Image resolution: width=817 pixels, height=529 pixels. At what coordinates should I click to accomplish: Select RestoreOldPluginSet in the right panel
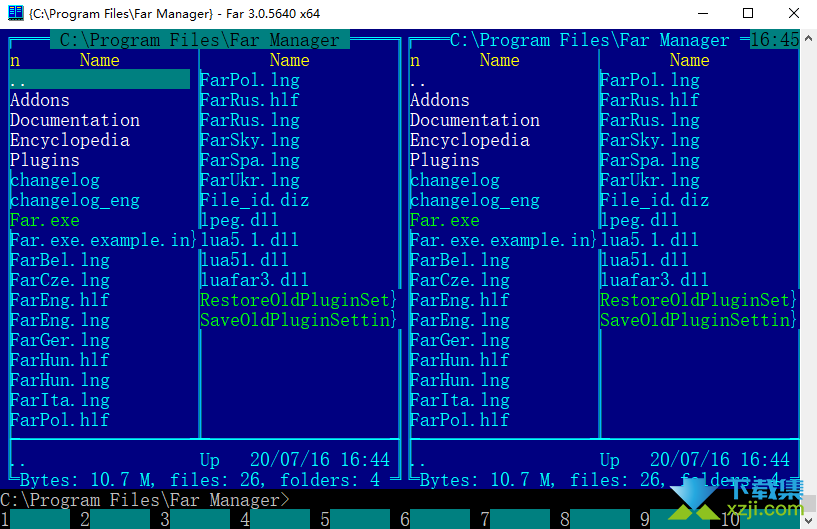click(x=699, y=300)
